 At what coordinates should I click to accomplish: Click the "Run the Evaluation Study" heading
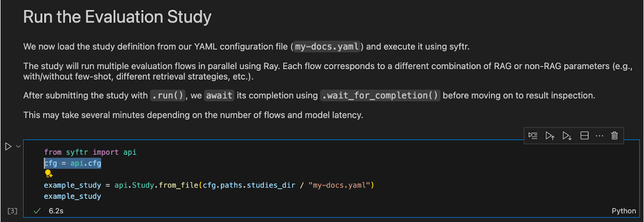[x=117, y=17]
